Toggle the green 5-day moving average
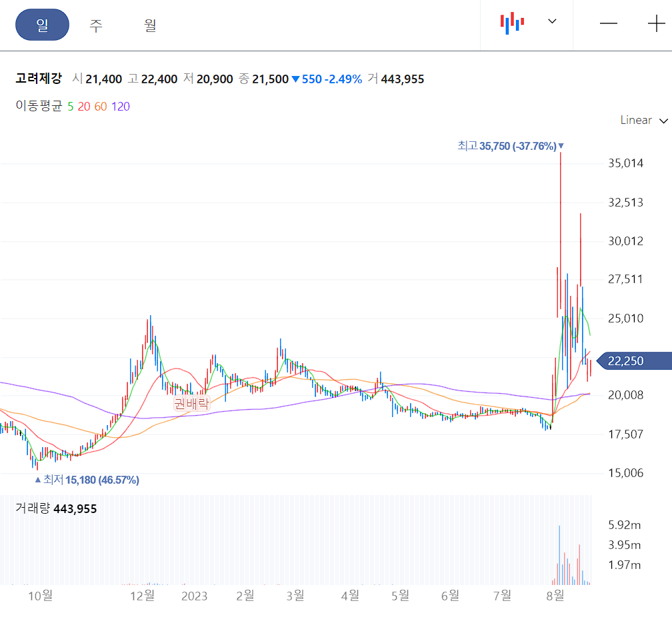 click(x=70, y=106)
